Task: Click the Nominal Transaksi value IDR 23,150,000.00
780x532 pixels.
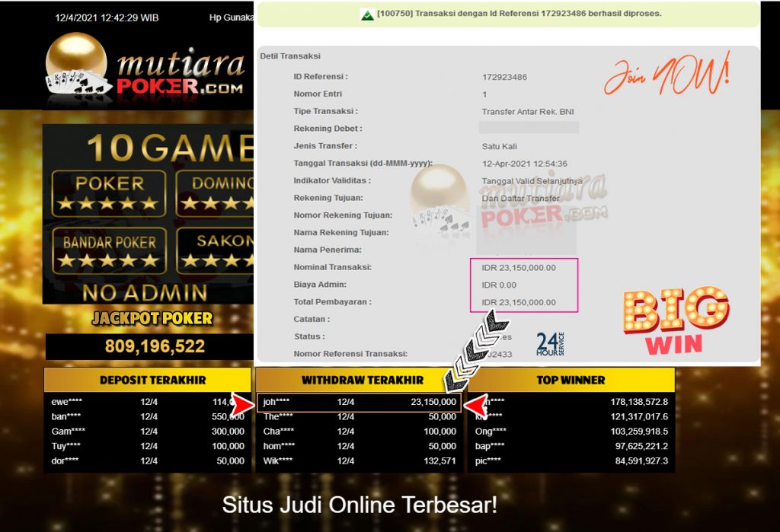Action: [x=519, y=267]
